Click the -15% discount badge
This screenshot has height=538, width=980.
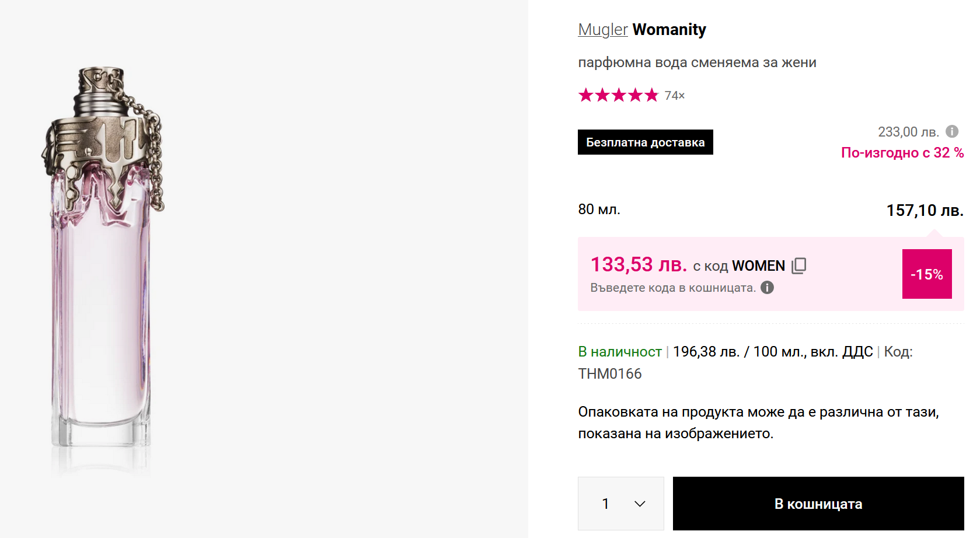(927, 274)
